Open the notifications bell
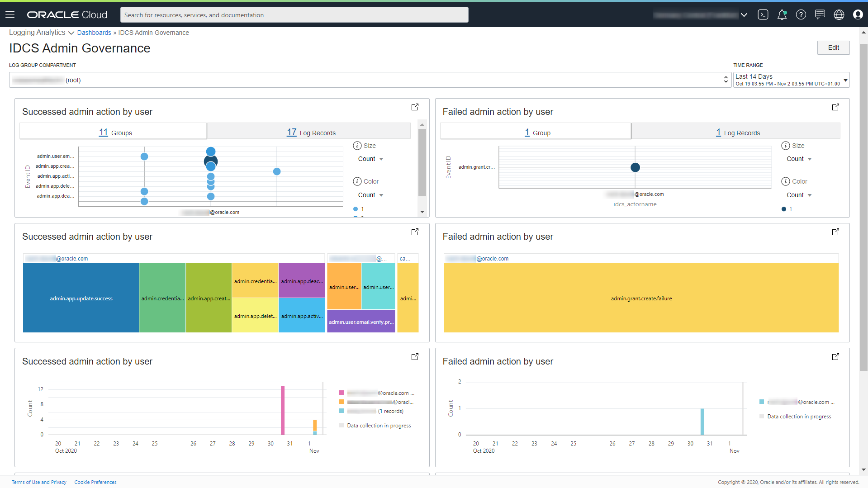 coord(782,14)
